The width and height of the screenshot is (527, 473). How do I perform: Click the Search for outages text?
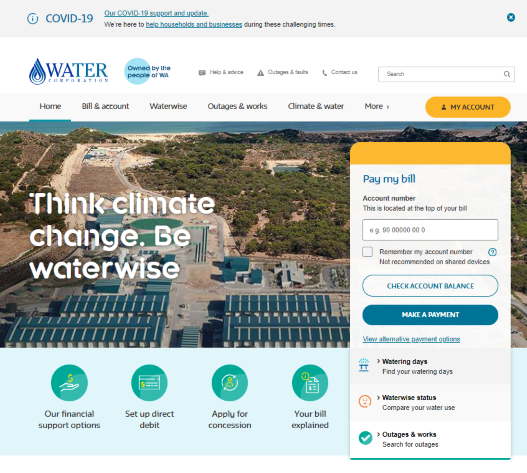410,444
